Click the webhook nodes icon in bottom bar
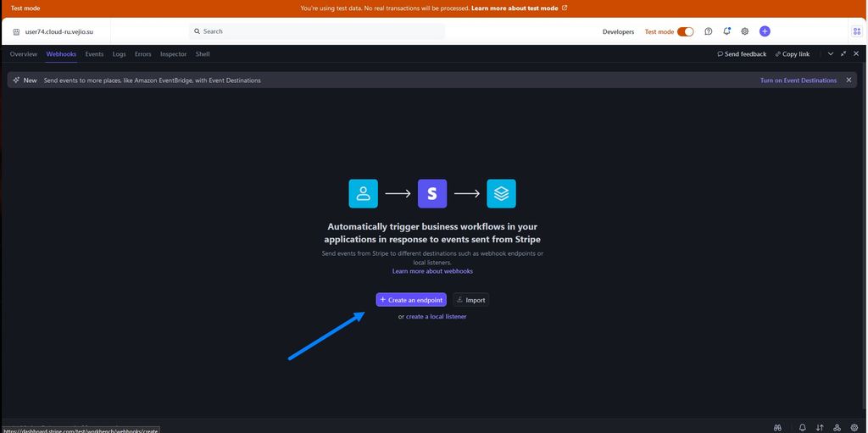Screen dimensions: 868x433 pyautogui.click(x=837, y=427)
